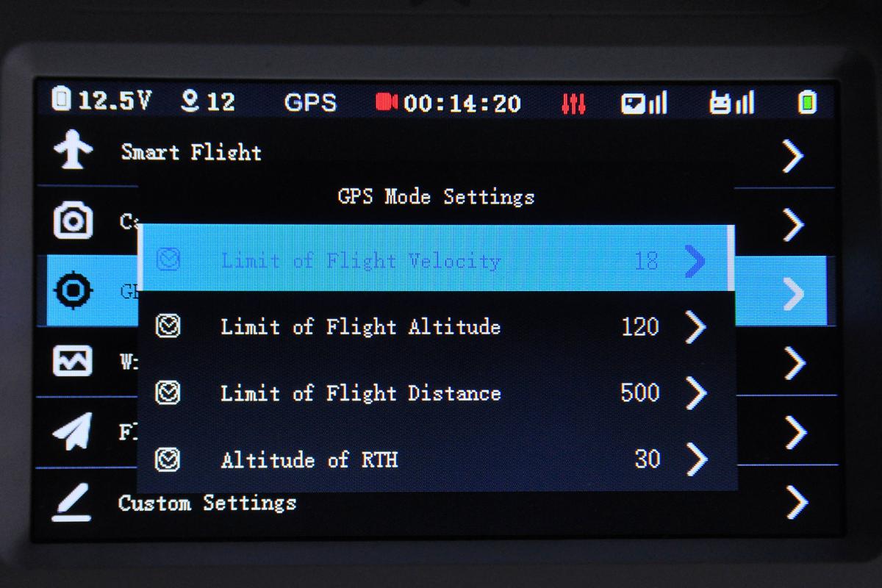Screen dimensions: 882x588
Task: Expand the Limit of Flight Velocity chevron
Action: pos(695,261)
